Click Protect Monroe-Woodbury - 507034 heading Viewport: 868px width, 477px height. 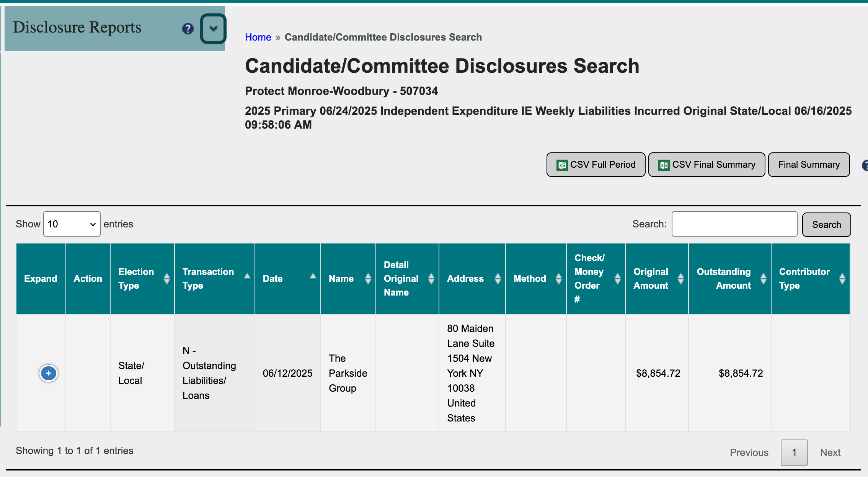click(x=341, y=91)
